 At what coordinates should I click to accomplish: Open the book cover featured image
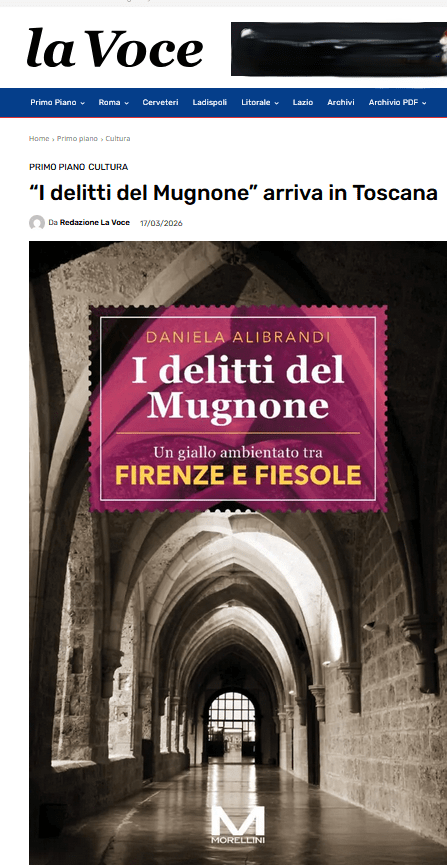tap(238, 553)
